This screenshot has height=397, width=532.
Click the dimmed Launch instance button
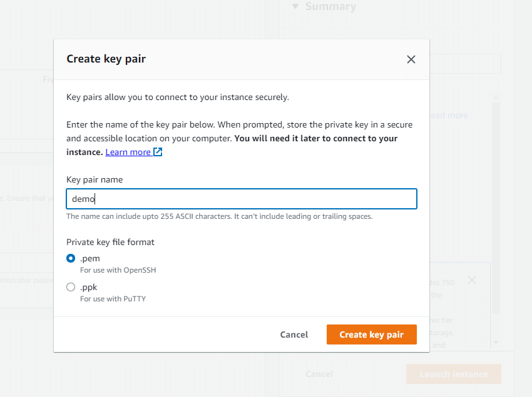coord(454,374)
